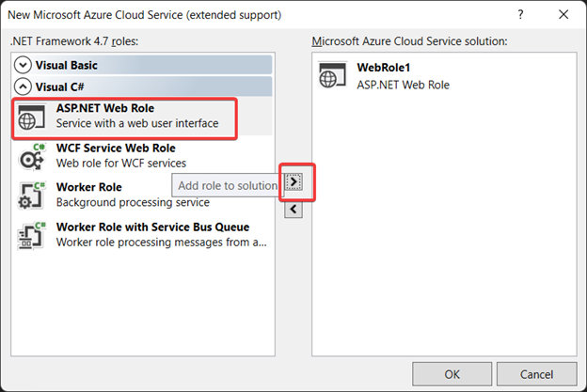
Task: Click empty area of the solution list
Action: point(442,235)
